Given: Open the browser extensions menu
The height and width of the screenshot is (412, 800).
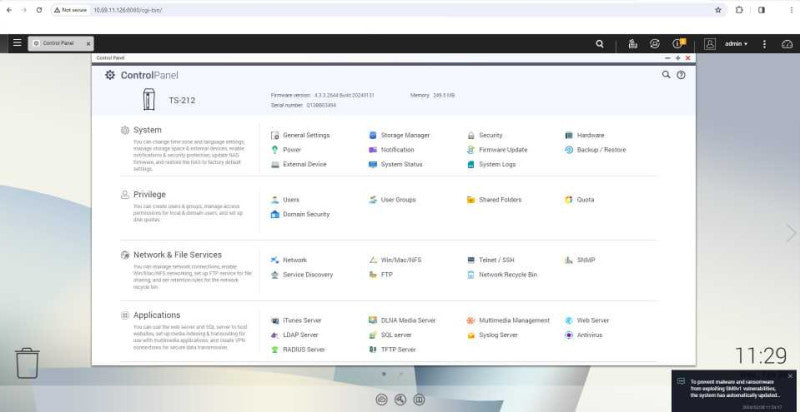Looking at the screenshot, I should (739, 10).
